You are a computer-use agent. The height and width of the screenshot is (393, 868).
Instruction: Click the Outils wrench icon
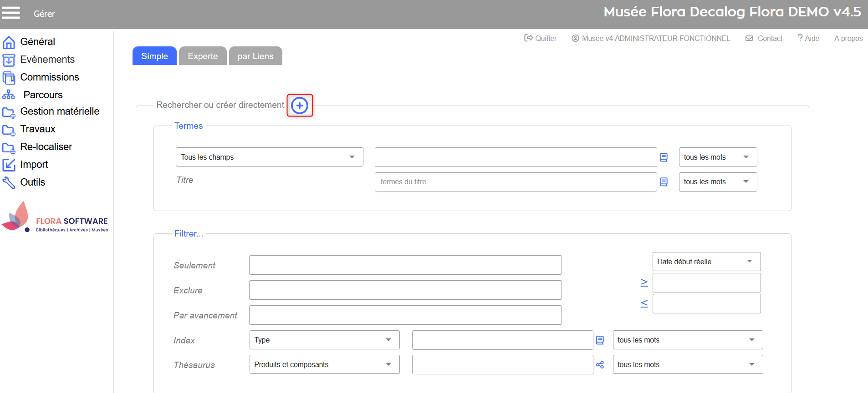[9, 182]
